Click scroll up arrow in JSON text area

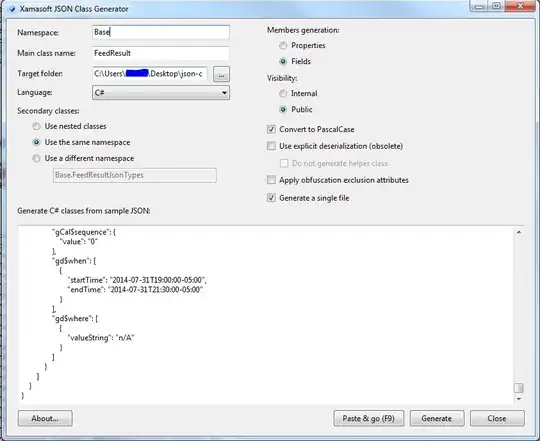[x=519, y=232]
